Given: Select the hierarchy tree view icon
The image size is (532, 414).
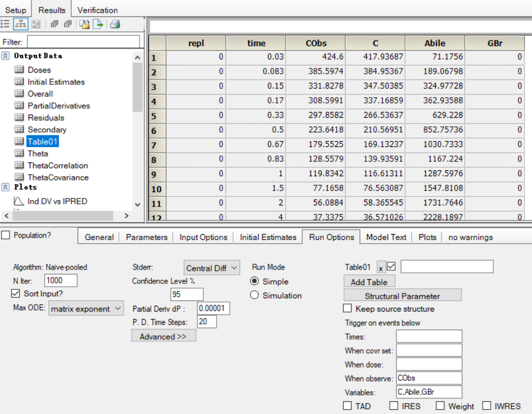Looking at the screenshot, I should 20,24.
